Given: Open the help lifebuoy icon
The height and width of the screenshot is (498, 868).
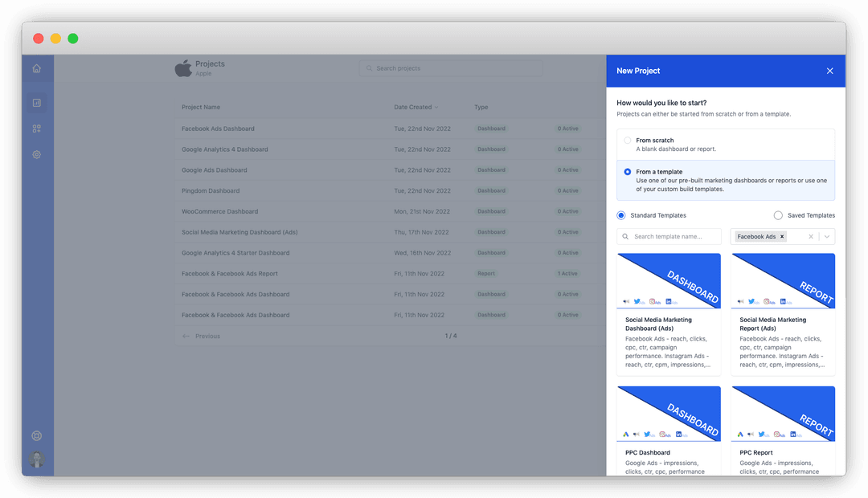Looking at the screenshot, I should tap(36, 435).
